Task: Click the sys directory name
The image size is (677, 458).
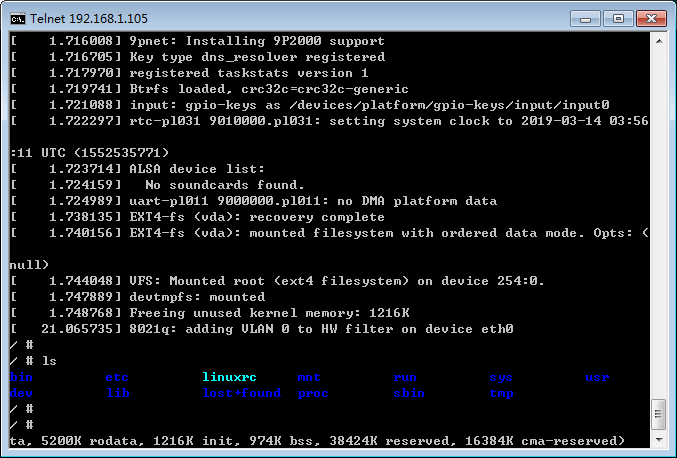Action: pos(501,378)
